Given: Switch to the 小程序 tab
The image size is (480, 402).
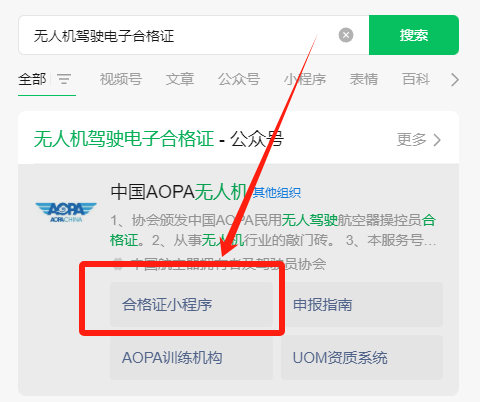Looking at the screenshot, I should pos(305,79).
